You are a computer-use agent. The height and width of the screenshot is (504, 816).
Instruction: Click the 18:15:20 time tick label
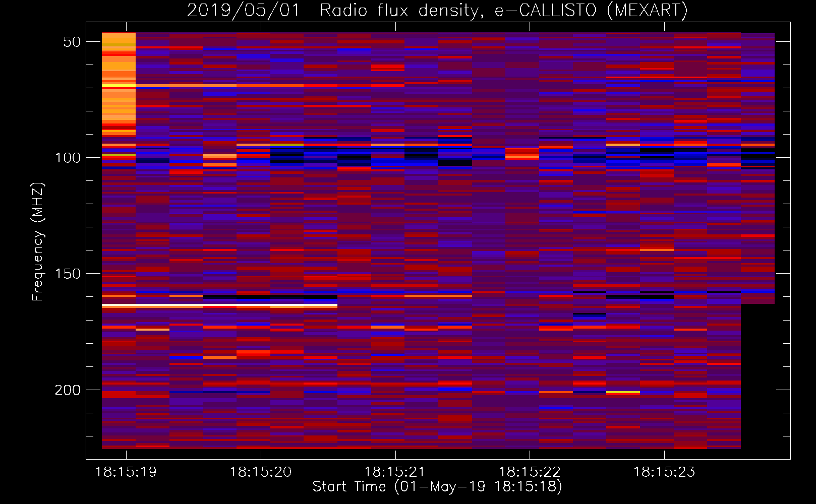click(x=261, y=472)
